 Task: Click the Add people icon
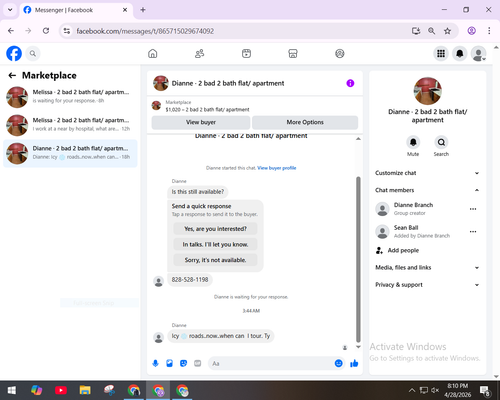(x=379, y=250)
